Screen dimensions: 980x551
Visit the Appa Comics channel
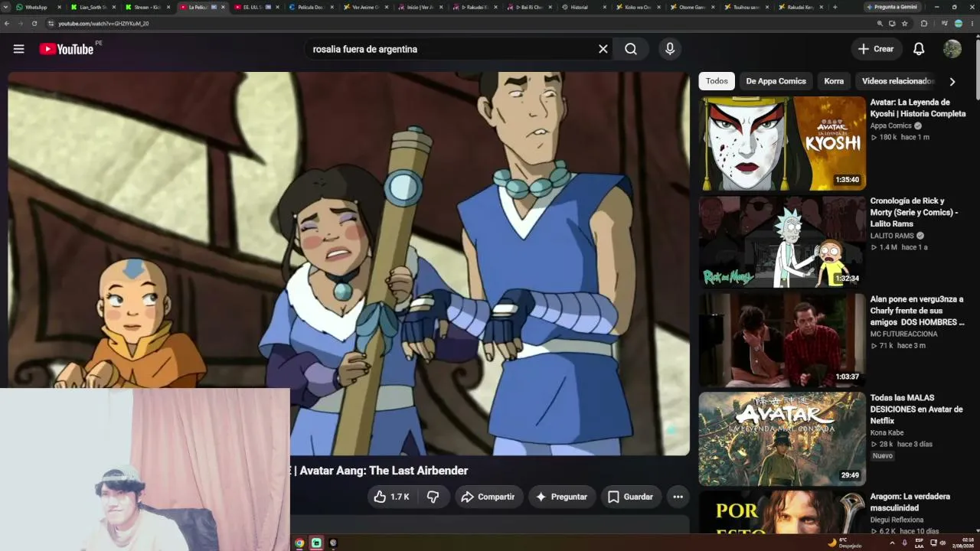tap(891, 126)
